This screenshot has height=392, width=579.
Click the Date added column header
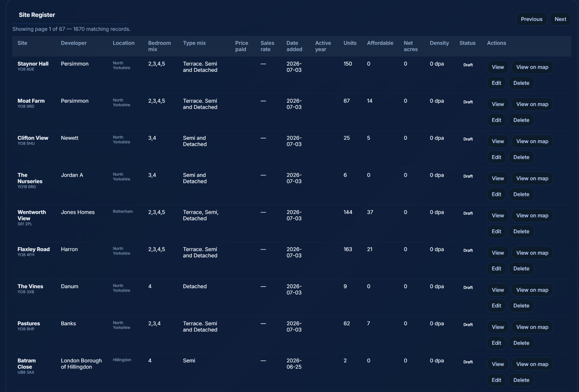[294, 46]
